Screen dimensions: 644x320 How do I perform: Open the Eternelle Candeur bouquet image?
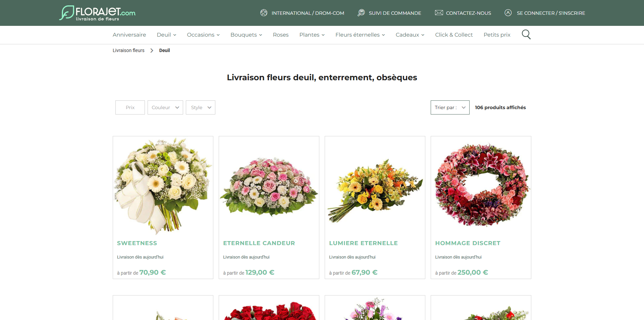point(269,186)
